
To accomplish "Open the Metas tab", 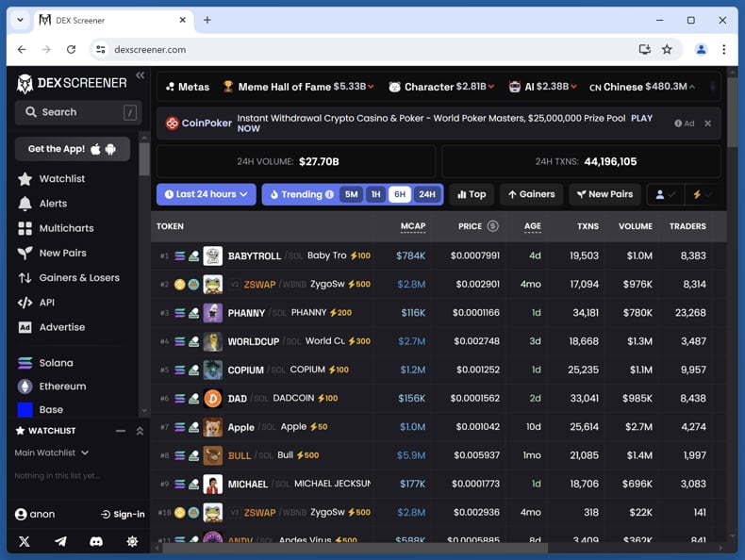I will pos(188,87).
